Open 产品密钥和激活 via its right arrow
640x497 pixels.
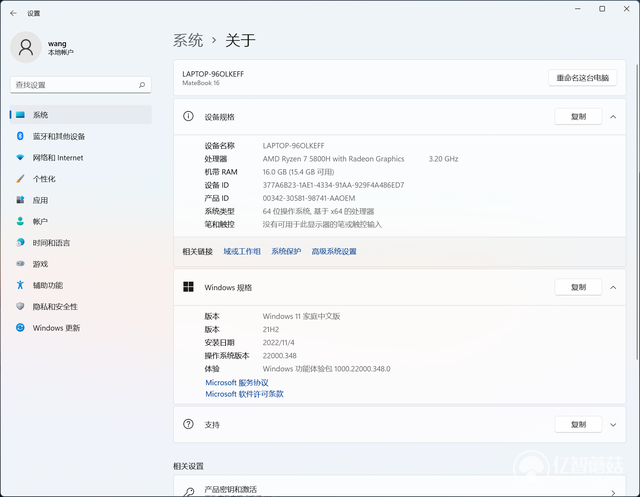pyautogui.click(x=613, y=493)
